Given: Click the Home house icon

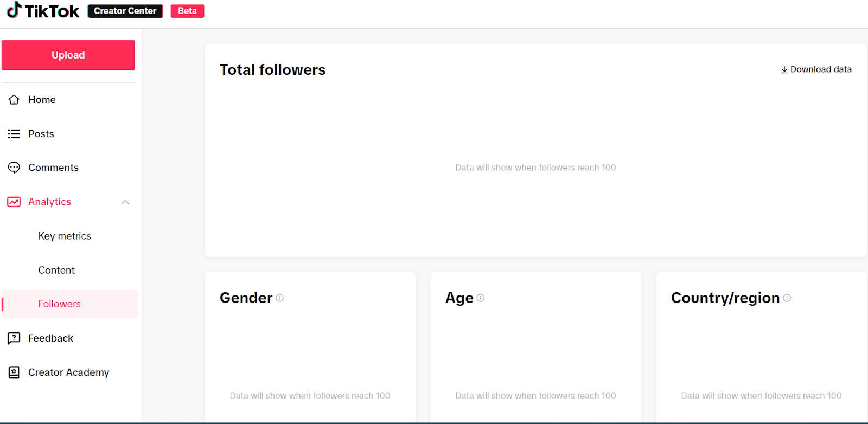Looking at the screenshot, I should 14,100.
